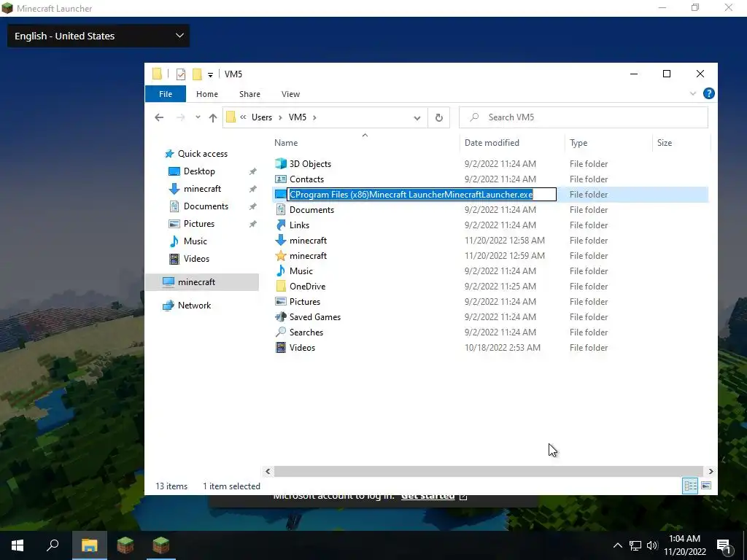Open the Windows Start menu
Viewport: 747px width, 560px height.
coord(18,545)
